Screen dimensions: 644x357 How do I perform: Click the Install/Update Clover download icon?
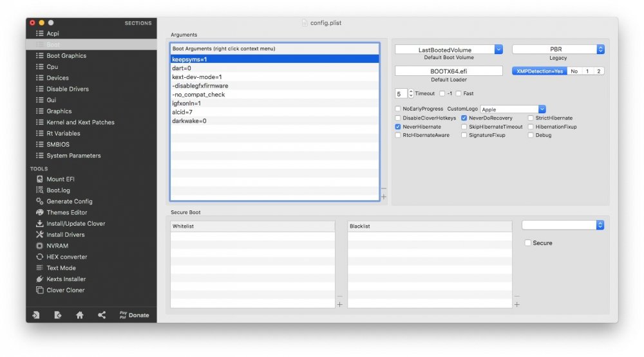(39, 223)
